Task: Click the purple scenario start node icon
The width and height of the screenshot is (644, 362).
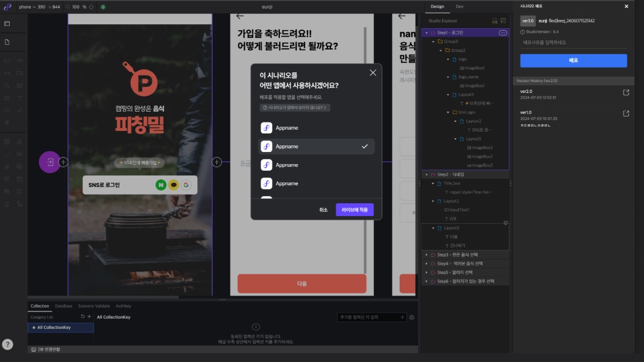Action: pyautogui.click(x=49, y=162)
